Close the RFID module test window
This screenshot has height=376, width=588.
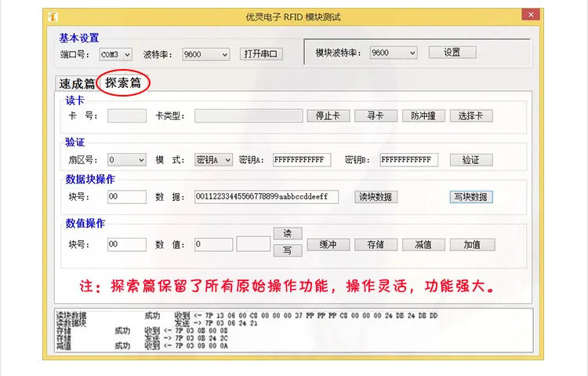(531, 15)
